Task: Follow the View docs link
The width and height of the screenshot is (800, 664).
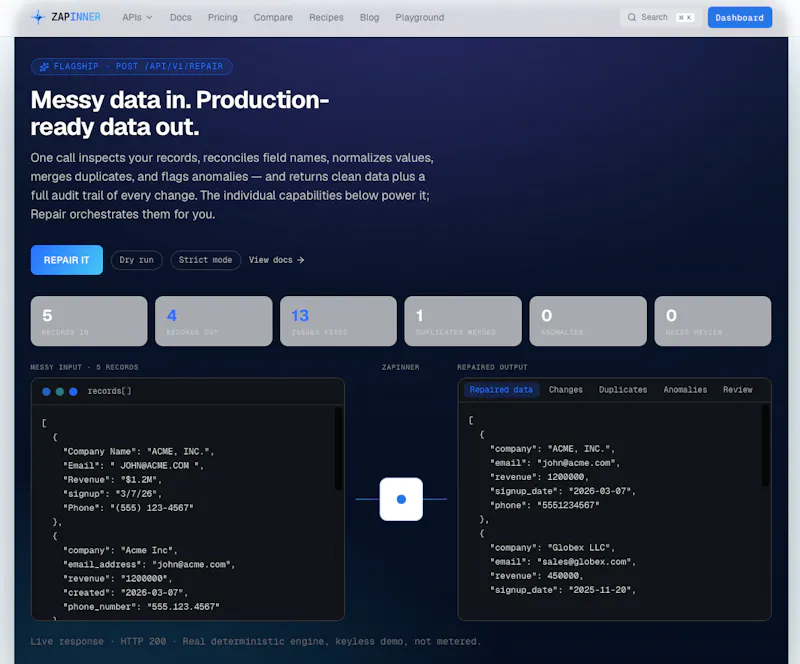Action: [276, 260]
